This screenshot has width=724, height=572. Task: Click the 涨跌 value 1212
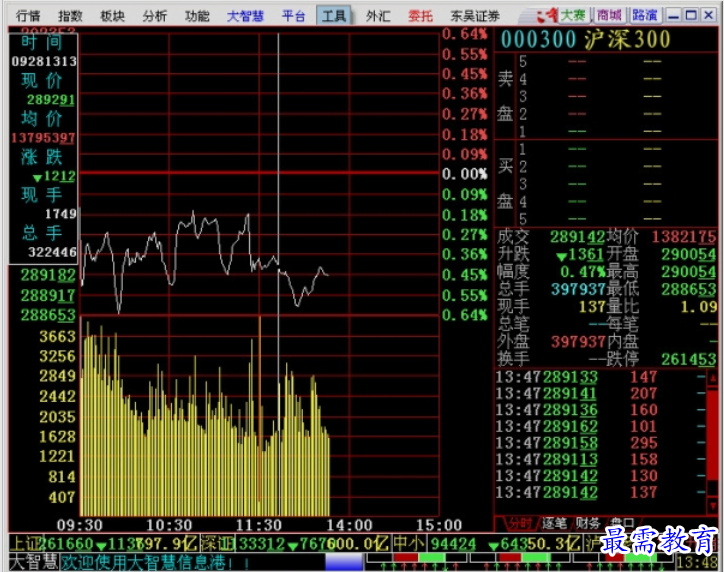[x=54, y=176]
